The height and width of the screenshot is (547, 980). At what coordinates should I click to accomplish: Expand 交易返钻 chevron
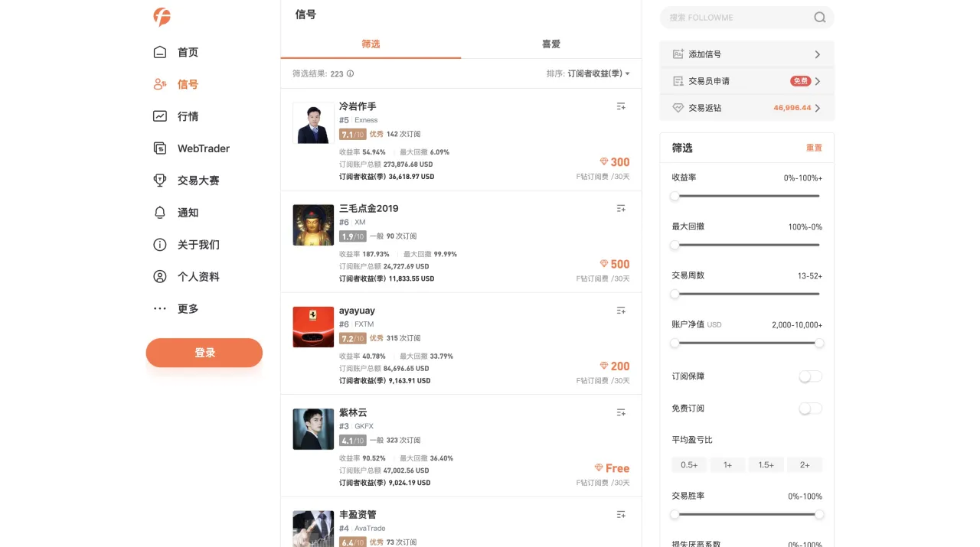(818, 108)
